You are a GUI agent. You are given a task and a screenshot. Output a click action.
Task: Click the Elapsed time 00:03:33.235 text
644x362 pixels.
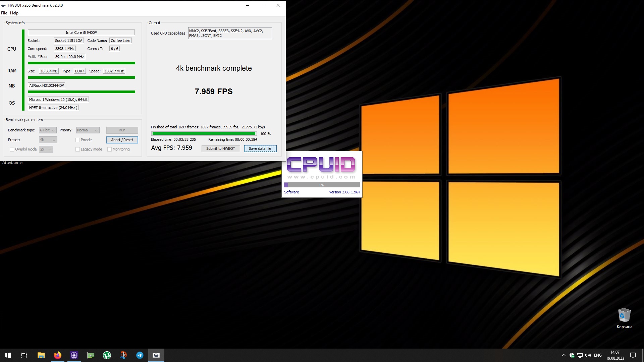(x=173, y=139)
